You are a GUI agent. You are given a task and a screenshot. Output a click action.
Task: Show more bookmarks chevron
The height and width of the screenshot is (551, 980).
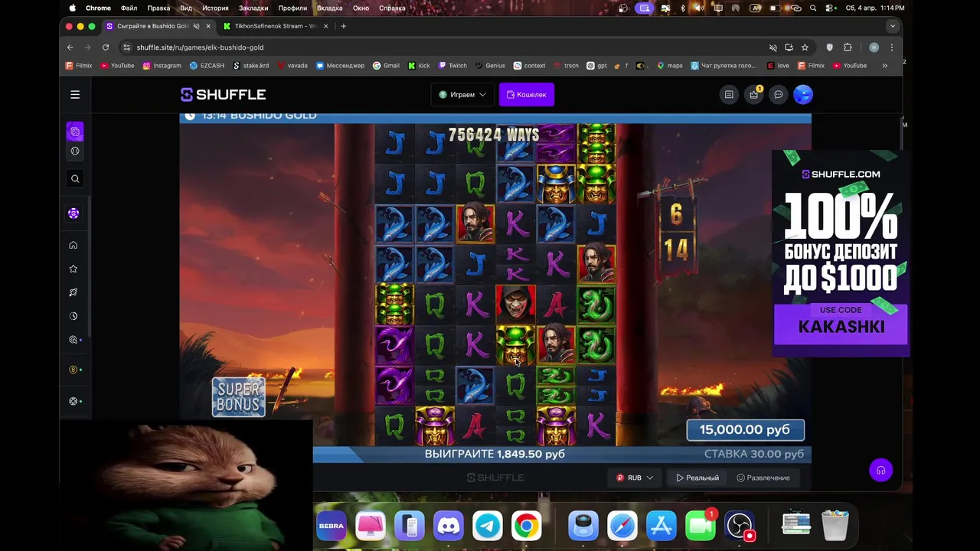[x=884, y=66]
